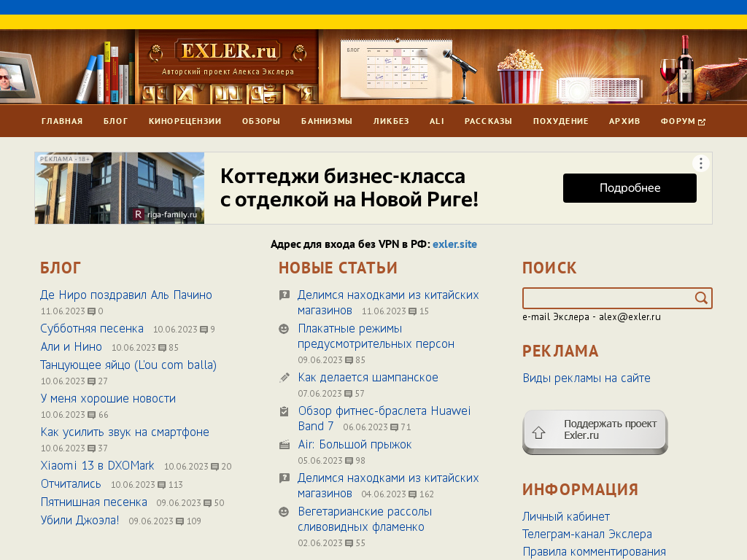Click the EXLER.ru logo

(x=228, y=52)
